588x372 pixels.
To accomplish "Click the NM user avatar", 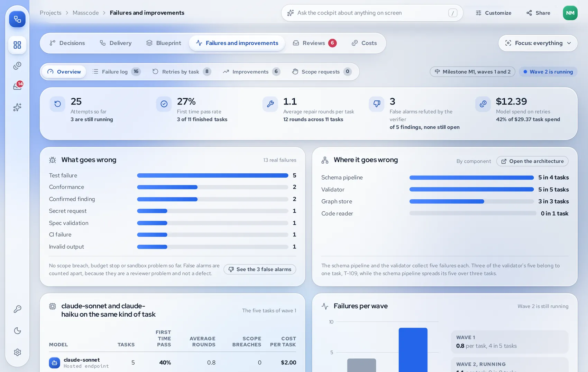I will tap(570, 13).
